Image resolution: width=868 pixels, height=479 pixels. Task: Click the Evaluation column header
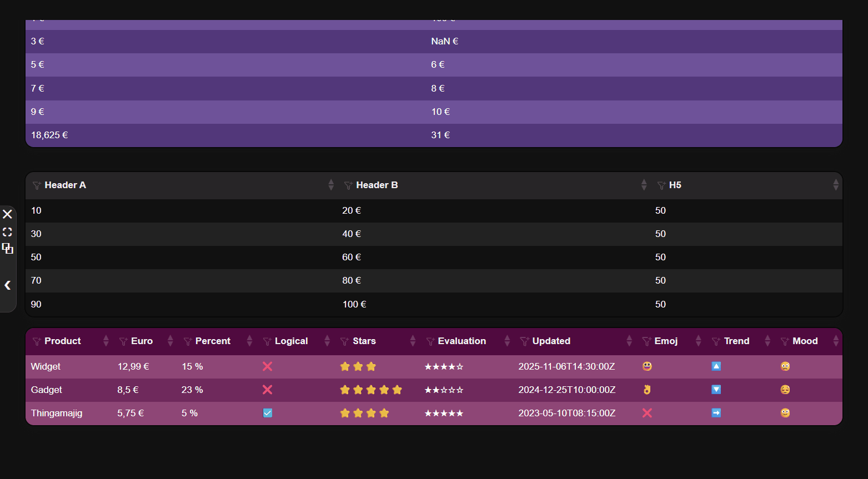(461, 341)
